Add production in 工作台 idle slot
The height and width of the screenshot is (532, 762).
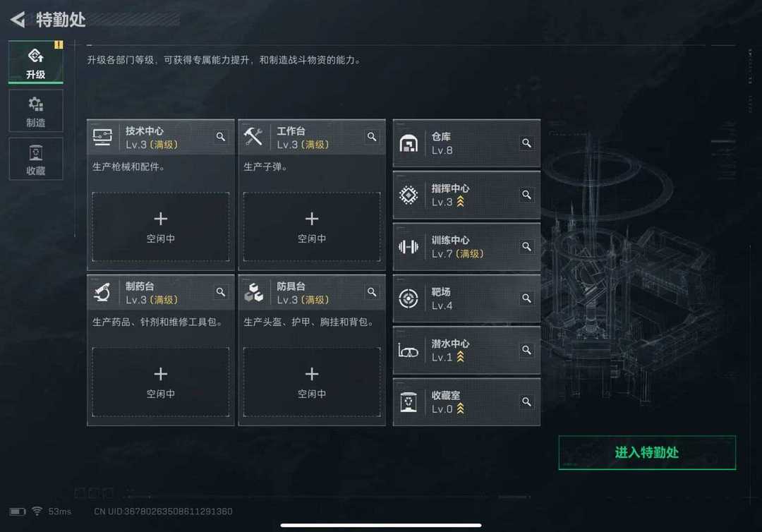pyautogui.click(x=312, y=227)
